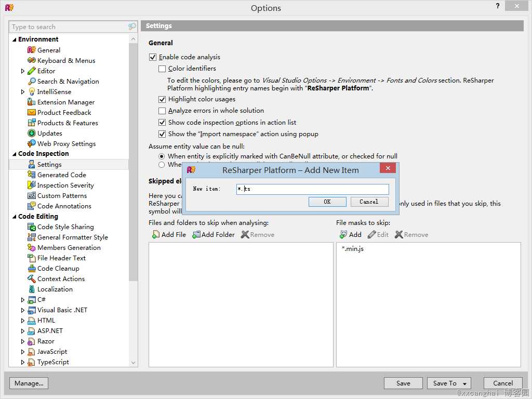Viewport: 532px width, 399px height.
Task: Click Cancel in Add New Item dialog
Action: 369,202
